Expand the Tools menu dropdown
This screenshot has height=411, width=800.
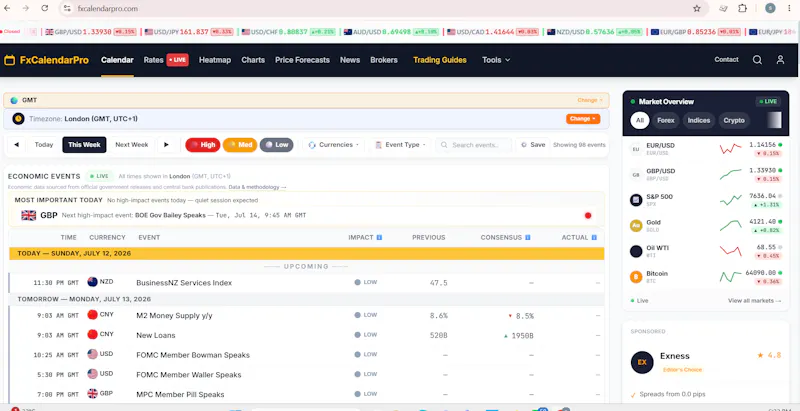(496, 60)
